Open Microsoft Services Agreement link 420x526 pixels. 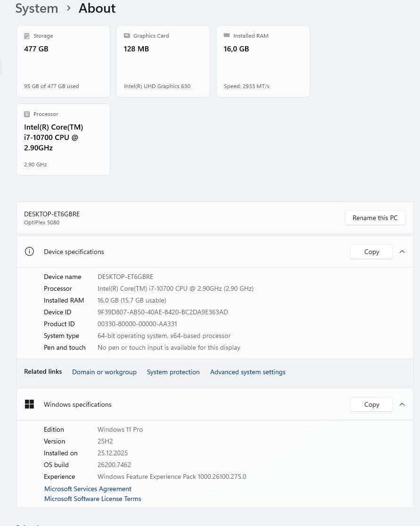coord(88,489)
